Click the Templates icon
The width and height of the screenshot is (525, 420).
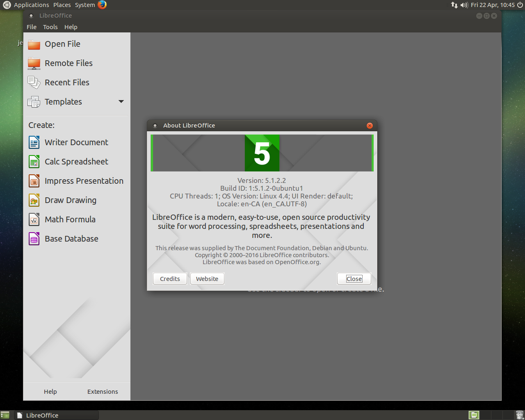tap(34, 102)
